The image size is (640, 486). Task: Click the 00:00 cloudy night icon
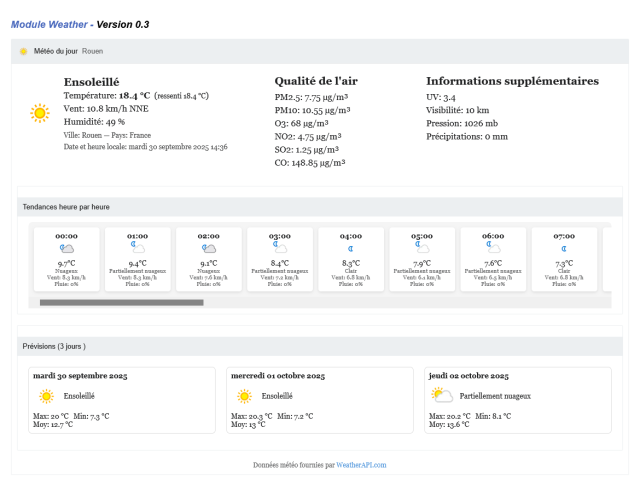click(67, 249)
